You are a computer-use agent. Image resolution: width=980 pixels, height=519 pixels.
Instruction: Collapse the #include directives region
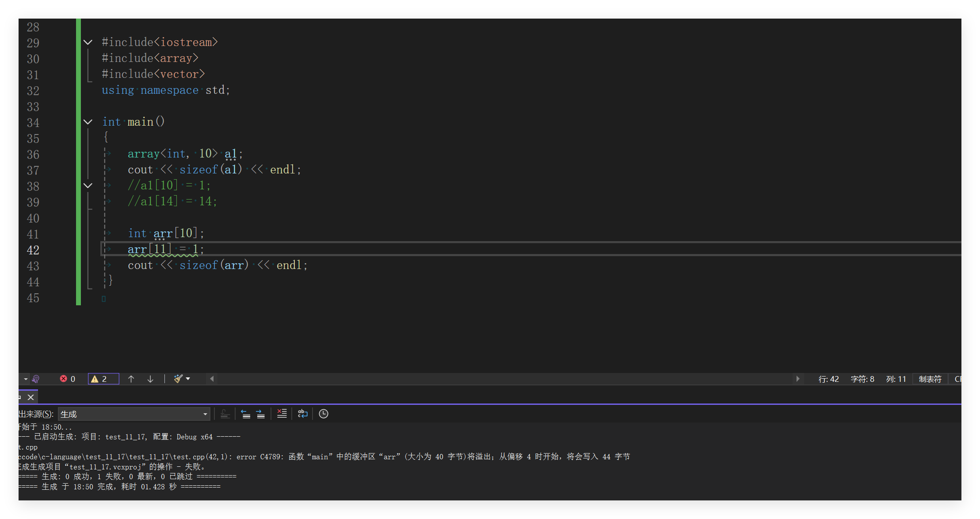88,42
